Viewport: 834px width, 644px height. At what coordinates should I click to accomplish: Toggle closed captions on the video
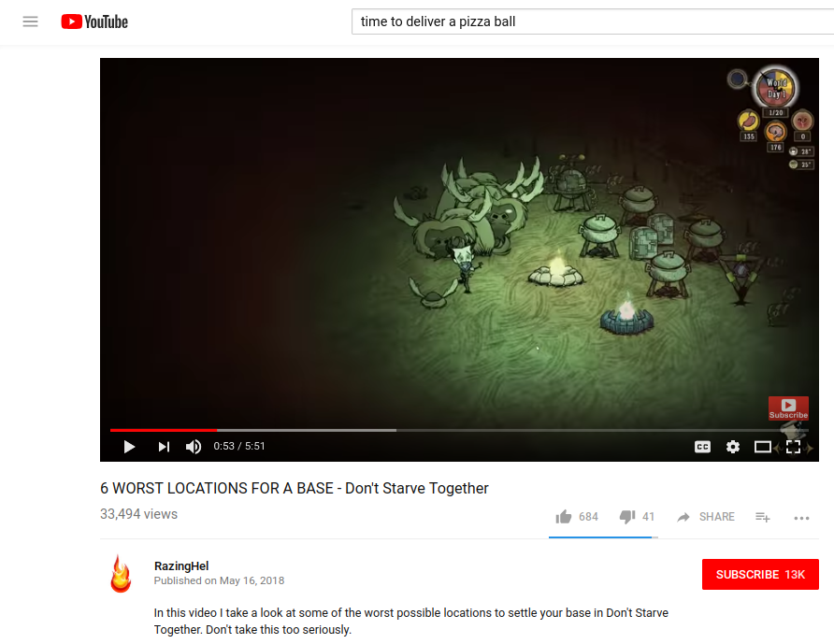pyautogui.click(x=702, y=447)
